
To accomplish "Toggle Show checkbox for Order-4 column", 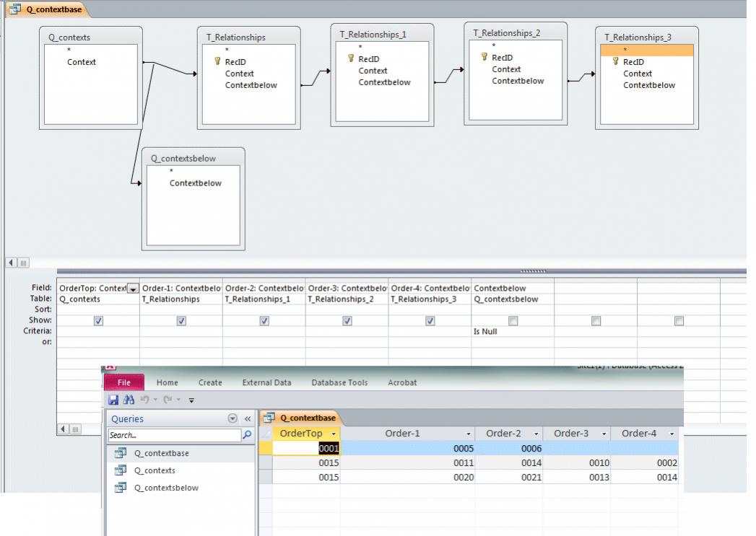I will coord(430,320).
